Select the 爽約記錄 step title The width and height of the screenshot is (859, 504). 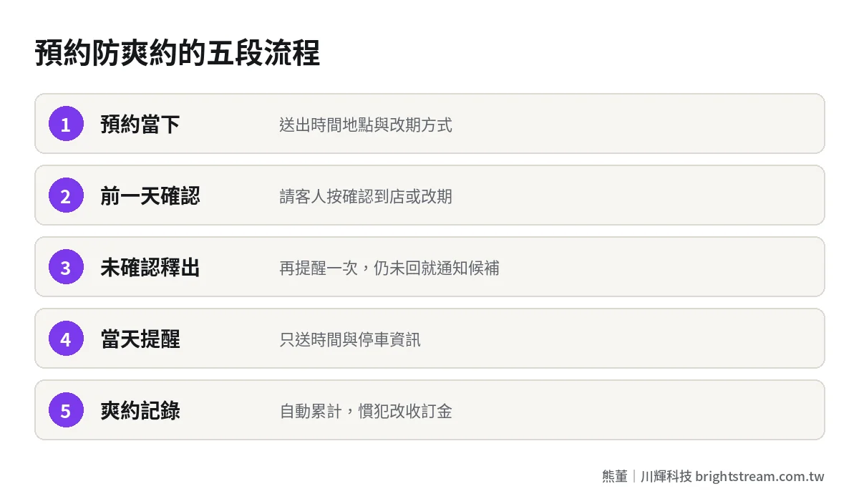point(140,411)
